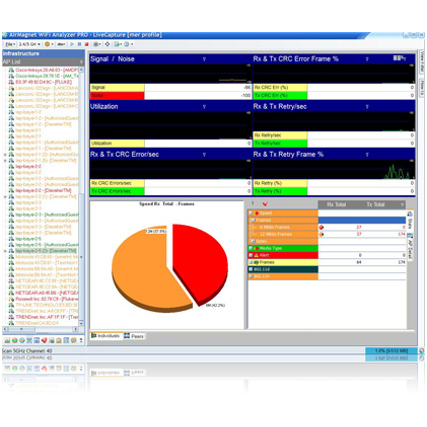Toggle the expand box on Alert row
Screen dimensions: 427x427
coord(251,255)
